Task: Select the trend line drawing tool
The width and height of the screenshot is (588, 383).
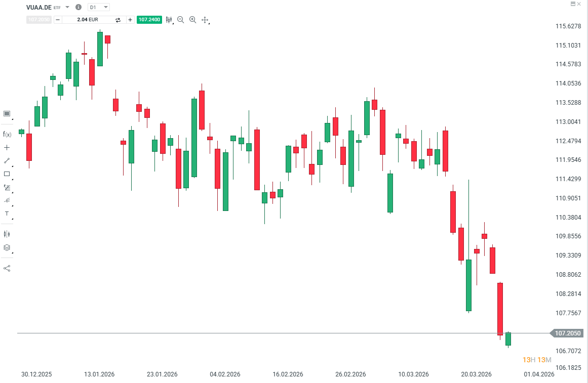Action: click(7, 161)
